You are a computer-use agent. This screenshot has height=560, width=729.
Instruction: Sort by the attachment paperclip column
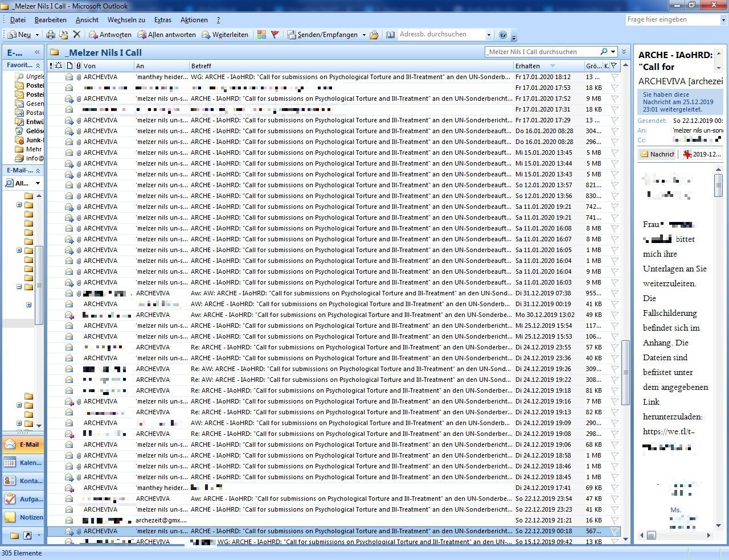(x=79, y=66)
